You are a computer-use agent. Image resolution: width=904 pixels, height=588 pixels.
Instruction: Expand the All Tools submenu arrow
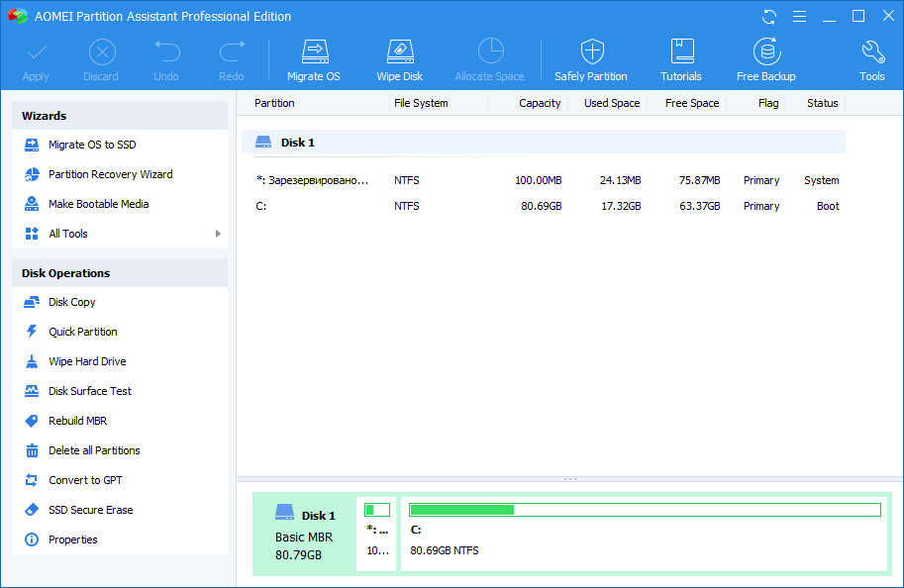coord(218,234)
